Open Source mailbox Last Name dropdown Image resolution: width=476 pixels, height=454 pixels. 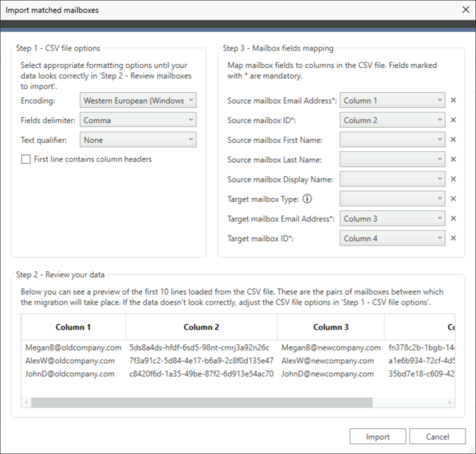(393, 159)
